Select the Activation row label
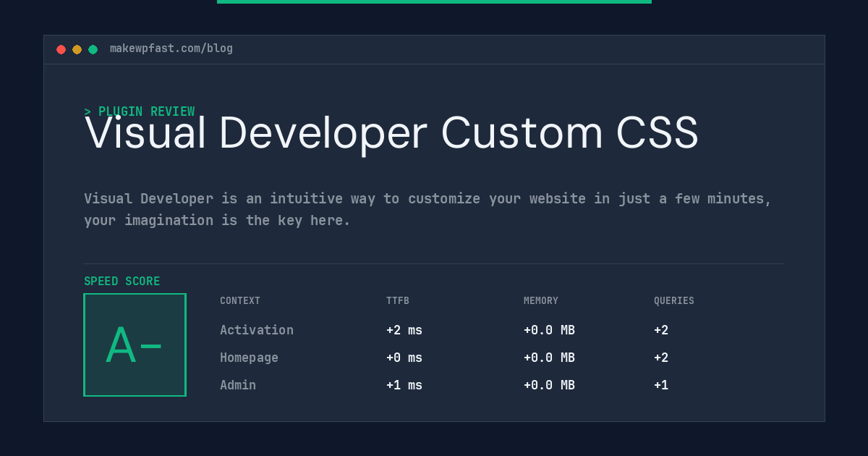 (257, 330)
